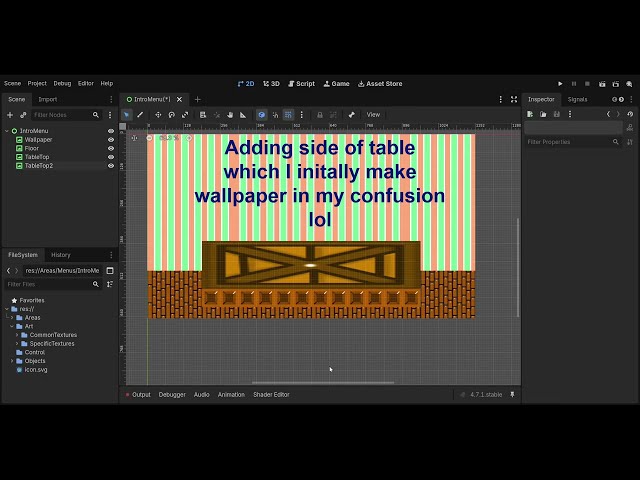
Task: Switch to the Signals tab
Action: [577, 100]
